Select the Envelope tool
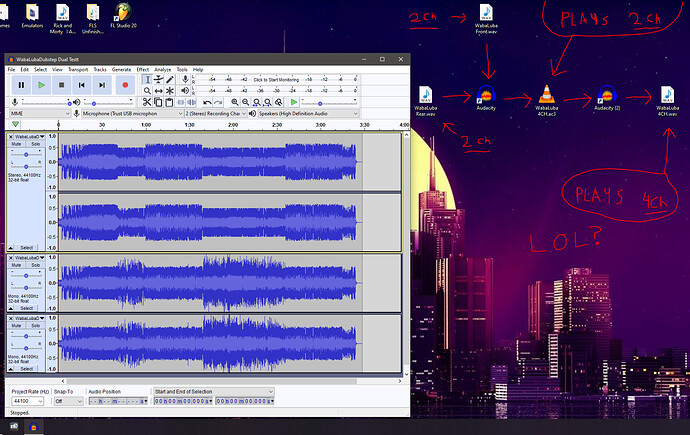The image size is (690, 435). 158,80
